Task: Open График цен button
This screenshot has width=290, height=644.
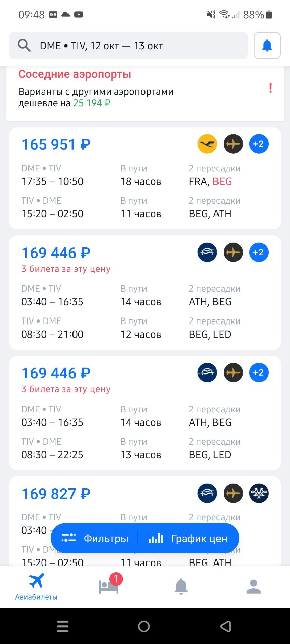Action: point(188,539)
